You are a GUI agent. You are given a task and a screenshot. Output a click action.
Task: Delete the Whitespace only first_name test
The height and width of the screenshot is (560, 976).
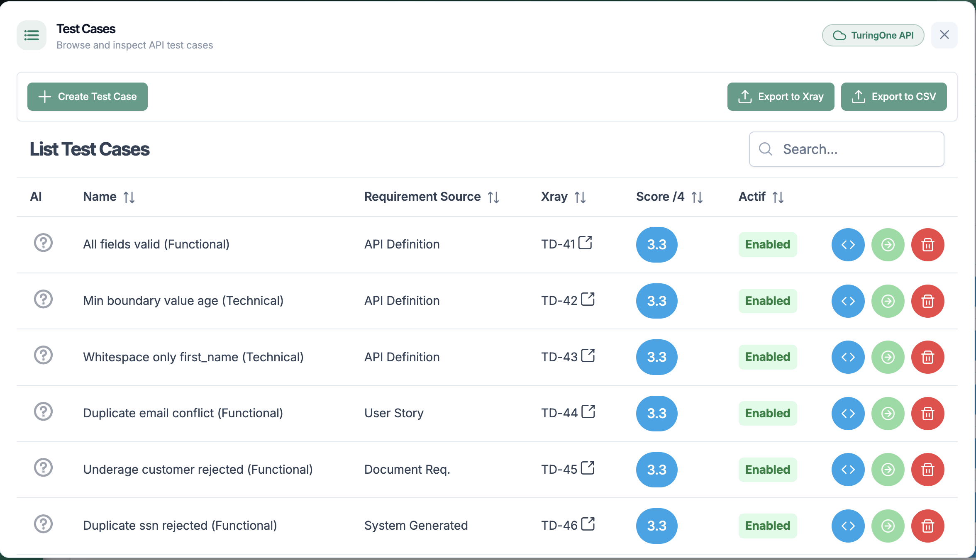point(927,357)
